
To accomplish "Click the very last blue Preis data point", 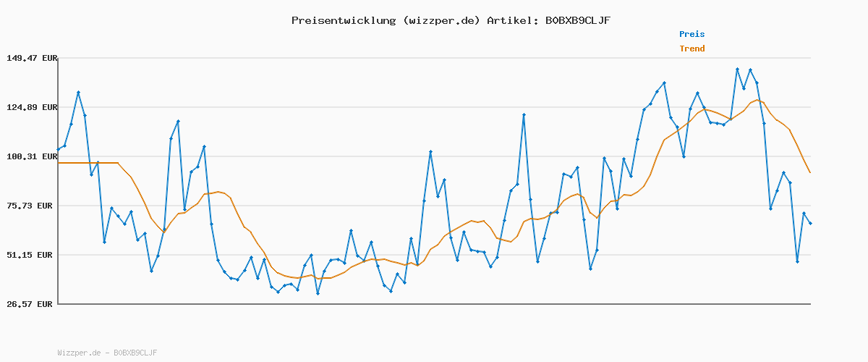I will pyautogui.click(x=810, y=223).
